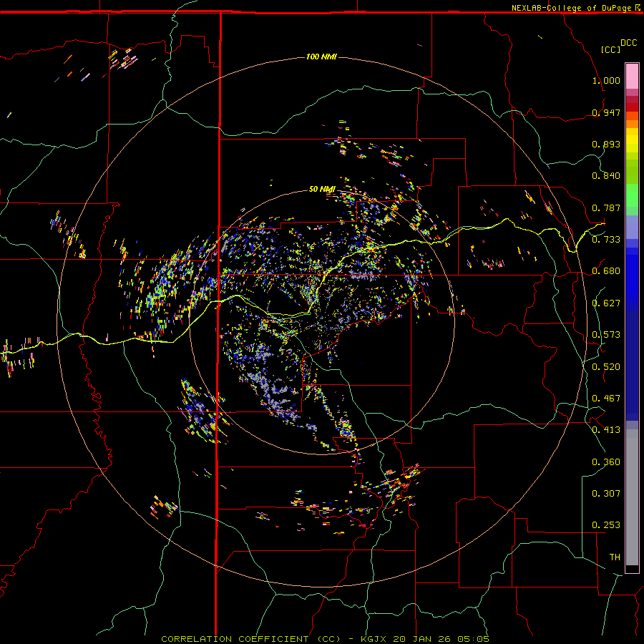Click the 1.000 scale value
644x644 pixels.
[x=606, y=80]
